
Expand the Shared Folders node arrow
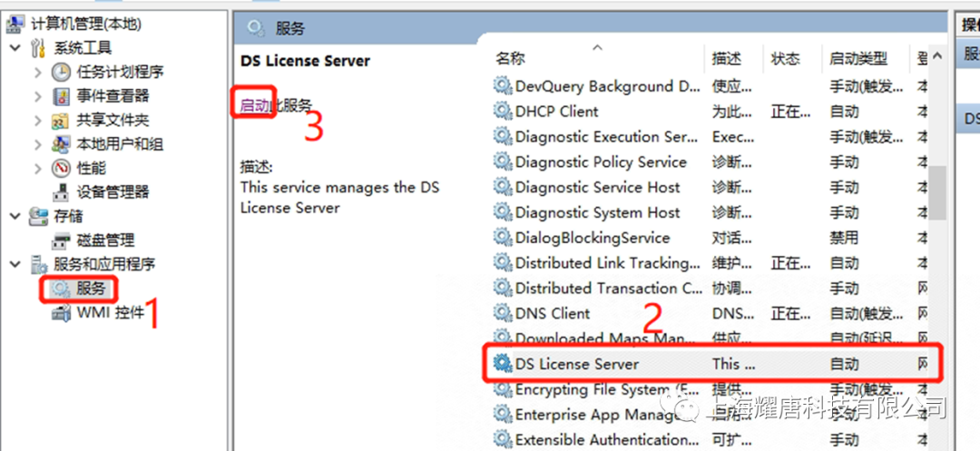click(38, 121)
